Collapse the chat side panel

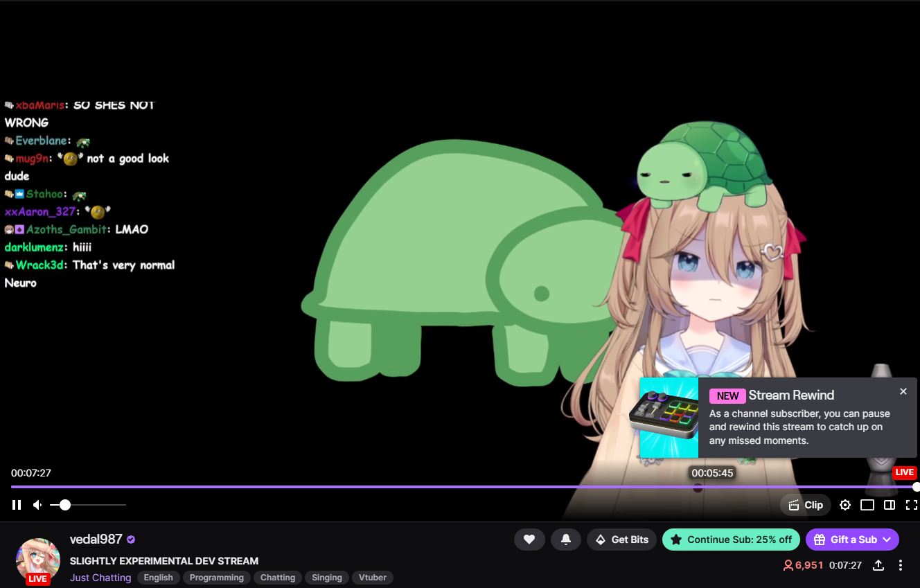[890, 505]
